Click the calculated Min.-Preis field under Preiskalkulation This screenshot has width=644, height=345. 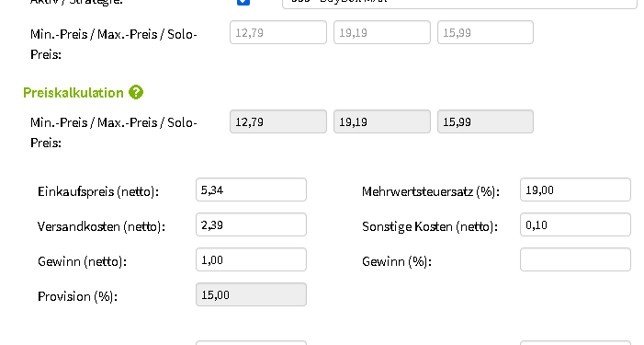click(x=278, y=121)
